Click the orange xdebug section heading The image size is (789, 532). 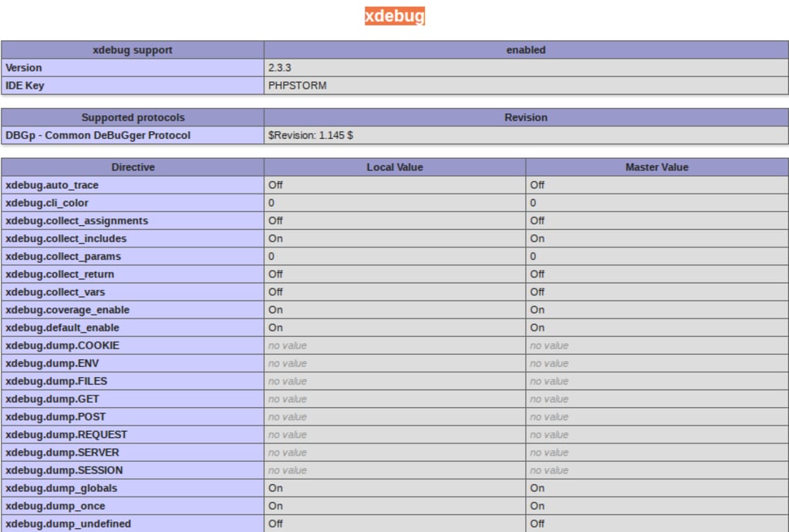pyautogui.click(x=395, y=16)
